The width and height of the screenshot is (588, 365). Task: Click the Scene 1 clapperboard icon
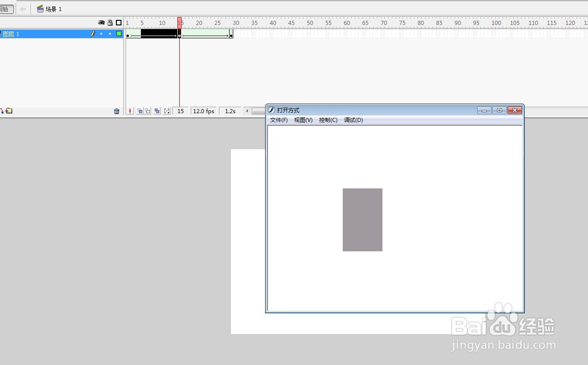coord(40,9)
